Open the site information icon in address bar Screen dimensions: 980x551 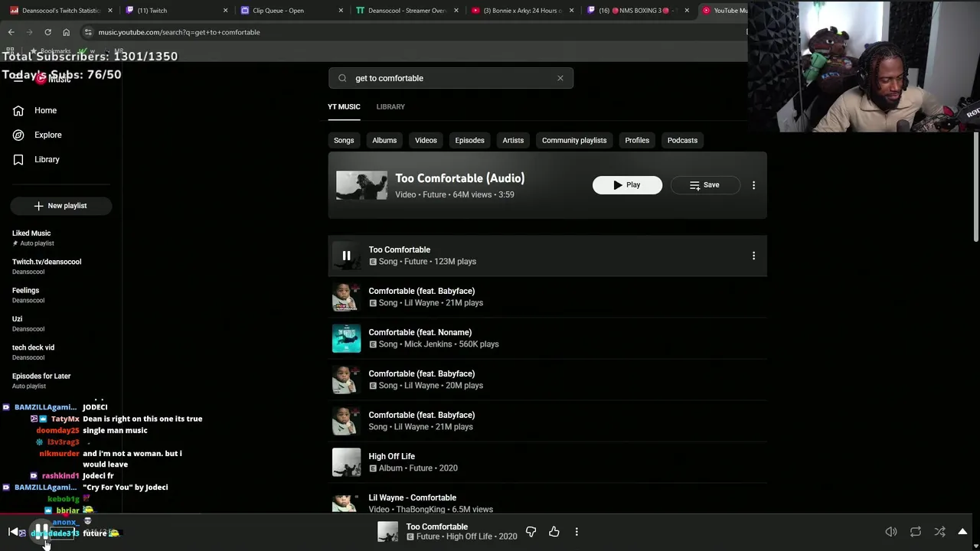pyautogui.click(x=88, y=32)
